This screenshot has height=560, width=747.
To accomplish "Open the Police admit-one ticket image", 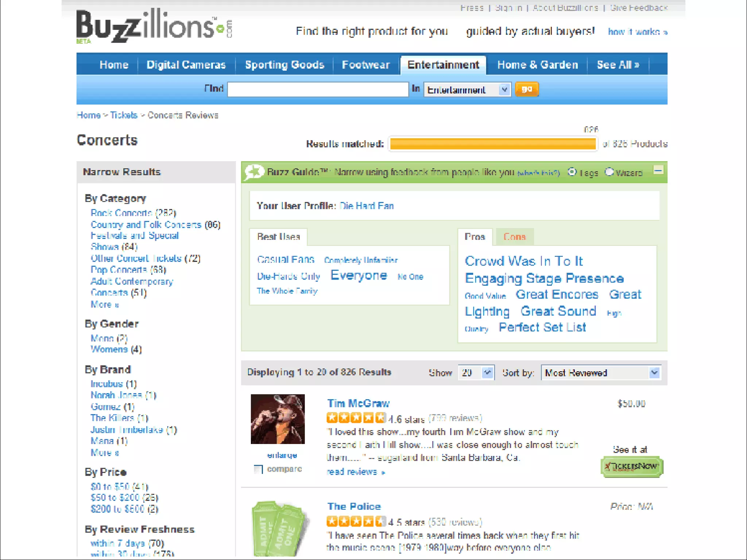I will click(280, 528).
